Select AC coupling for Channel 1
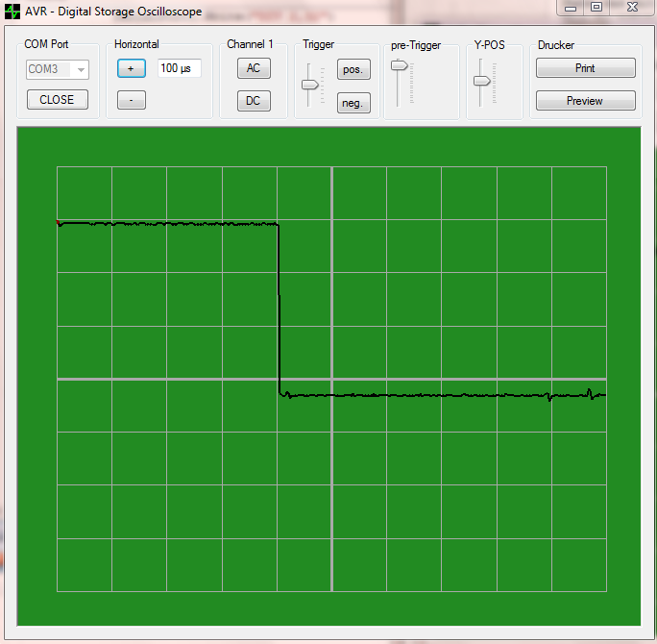Viewport: 657px width, 644px height. click(x=254, y=68)
